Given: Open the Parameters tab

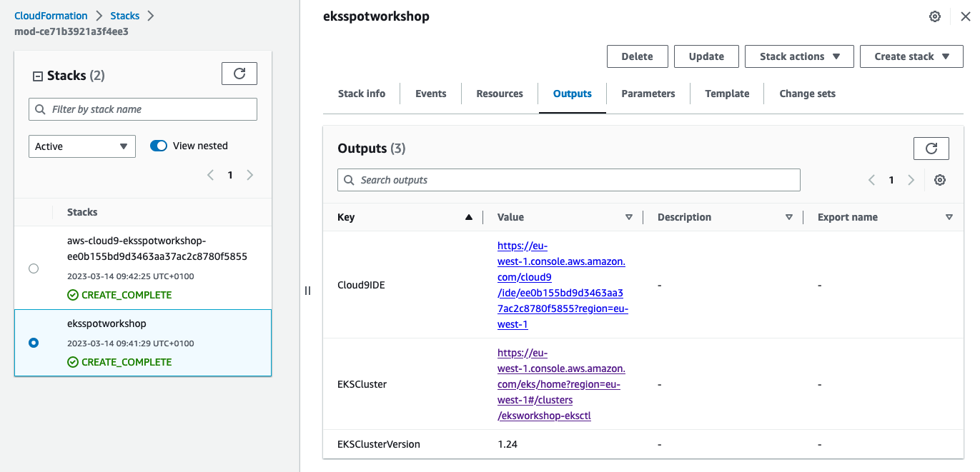Looking at the screenshot, I should pos(648,94).
